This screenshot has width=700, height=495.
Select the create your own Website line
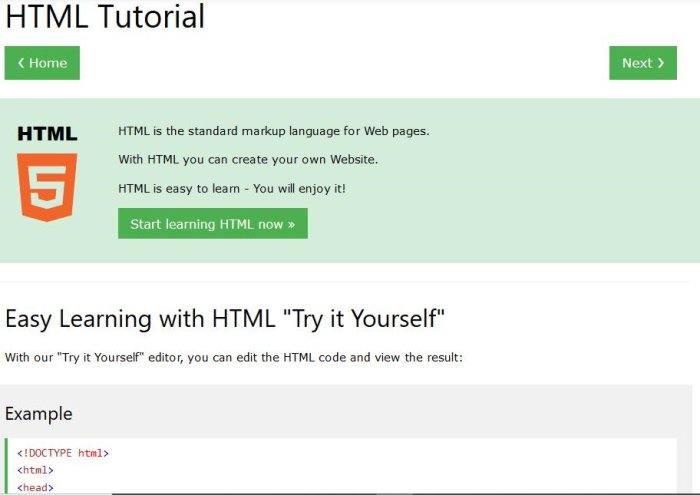coord(248,159)
